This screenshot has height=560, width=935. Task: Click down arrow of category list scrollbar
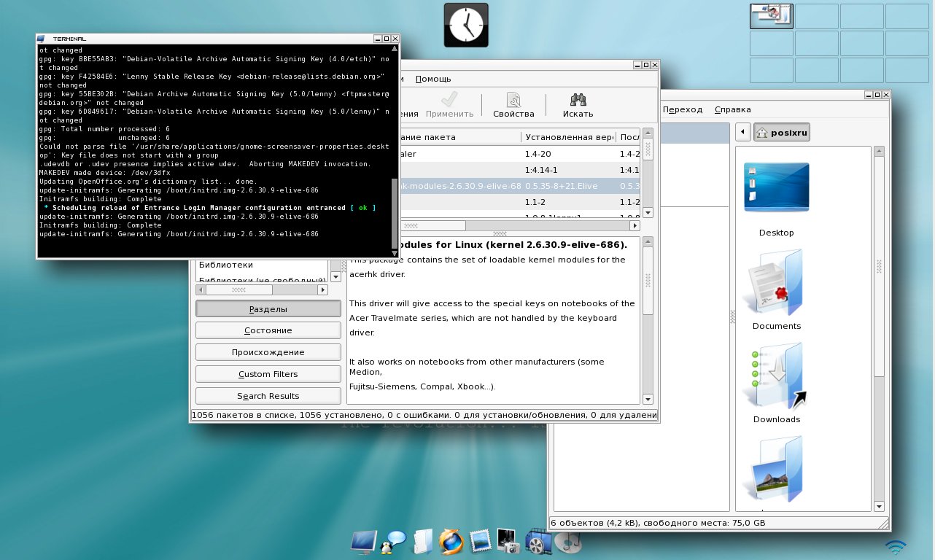click(x=335, y=276)
